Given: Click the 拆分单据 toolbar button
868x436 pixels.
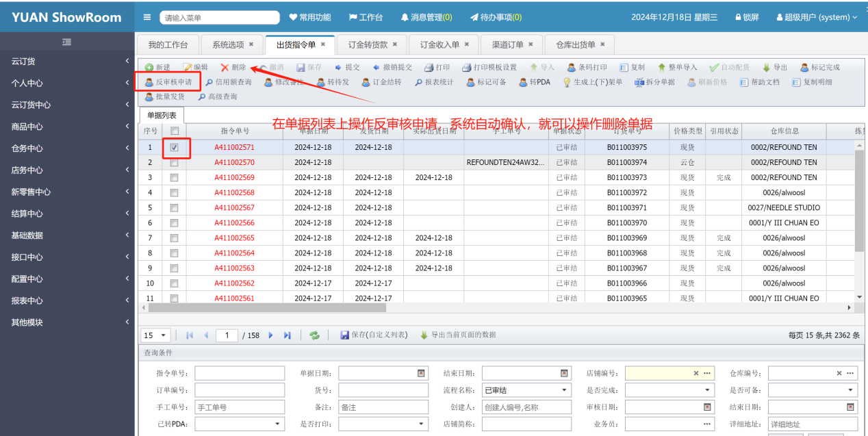Looking at the screenshot, I should click(x=655, y=82).
